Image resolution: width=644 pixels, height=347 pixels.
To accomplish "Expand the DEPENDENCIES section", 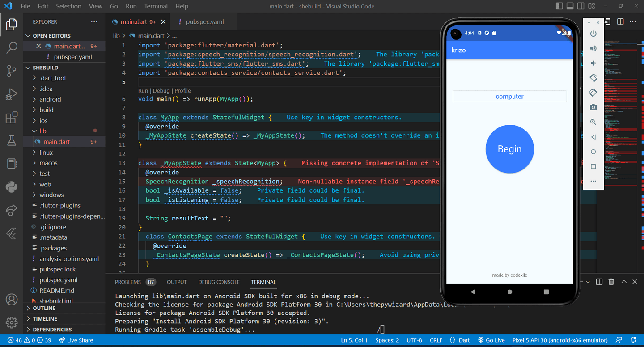I will tap(65, 330).
